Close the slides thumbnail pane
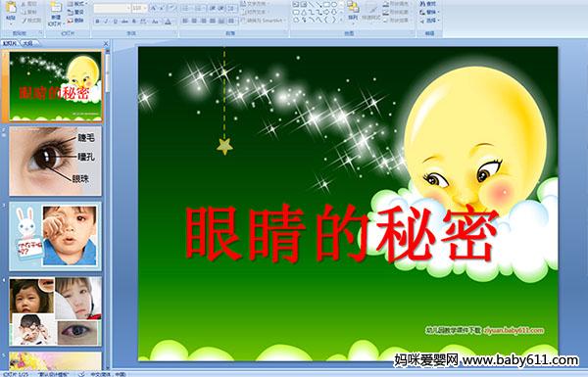The image size is (588, 377). [x=106, y=43]
